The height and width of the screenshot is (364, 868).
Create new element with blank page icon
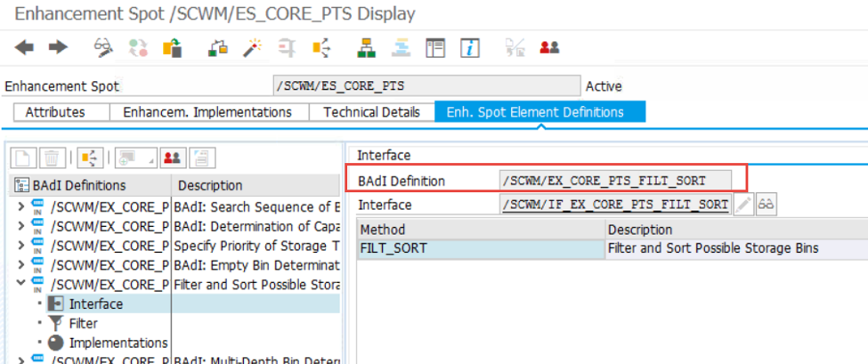click(24, 158)
